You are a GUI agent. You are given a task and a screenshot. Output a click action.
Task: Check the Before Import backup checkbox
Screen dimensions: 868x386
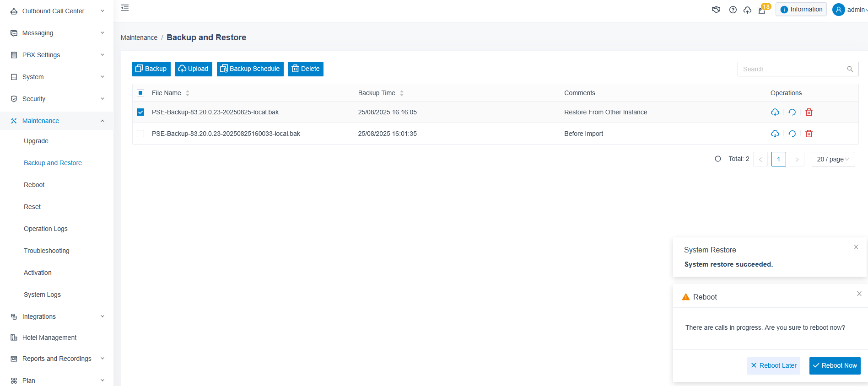pos(140,134)
